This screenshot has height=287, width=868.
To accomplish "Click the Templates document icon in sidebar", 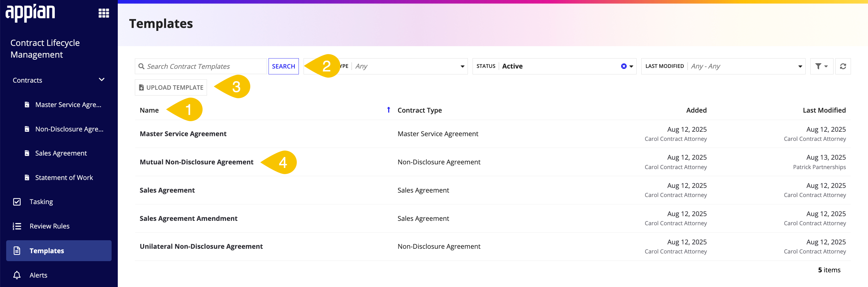I will click(x=17, y=251).
